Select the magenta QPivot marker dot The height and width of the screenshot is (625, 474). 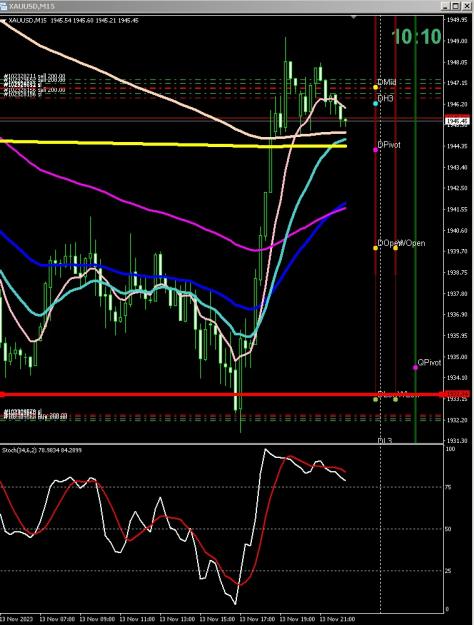coord(415,368)
